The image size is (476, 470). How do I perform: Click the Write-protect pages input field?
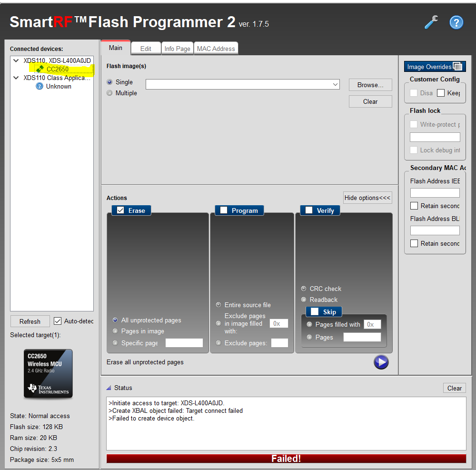point(435,137)
